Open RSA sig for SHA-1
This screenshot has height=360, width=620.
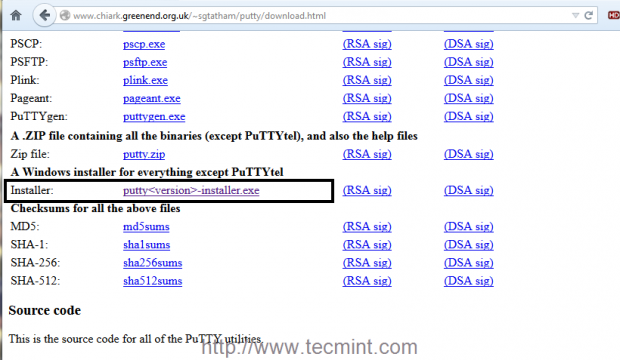pyautogui.click(x=367, y=245)
